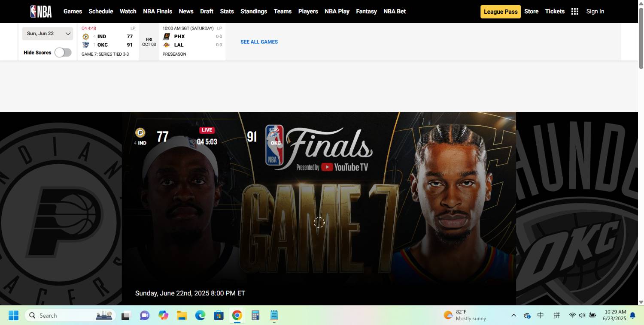
Task: Open the volume speaker tray icon
Action: pyautogui.click(x=582, y=316)
